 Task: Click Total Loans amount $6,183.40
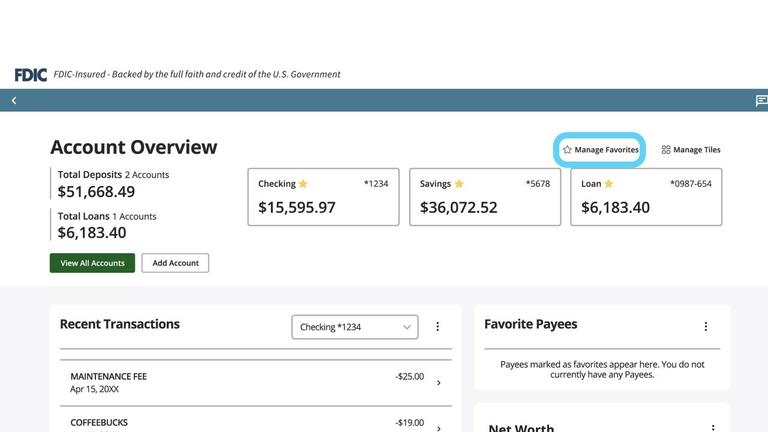(92, 233)
